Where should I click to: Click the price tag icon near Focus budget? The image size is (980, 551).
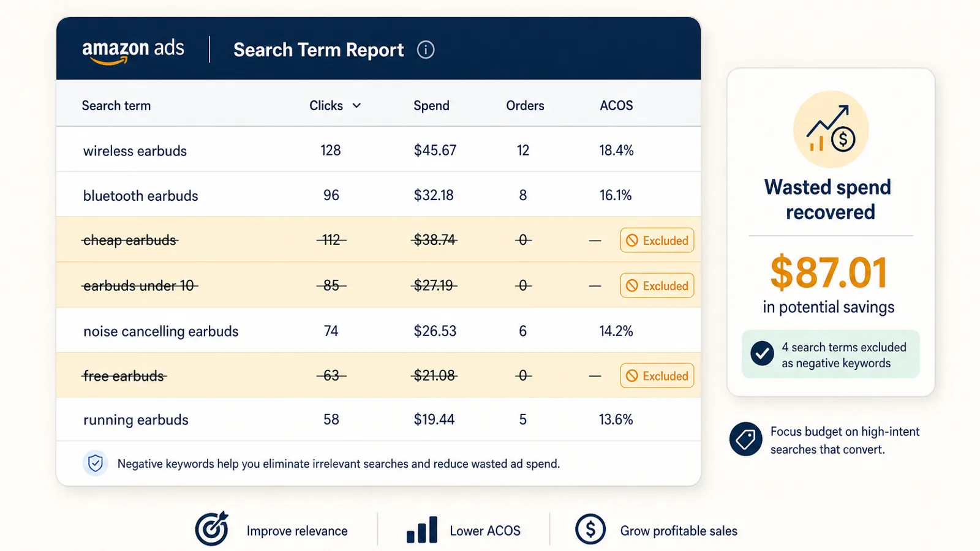click(745, 439)
